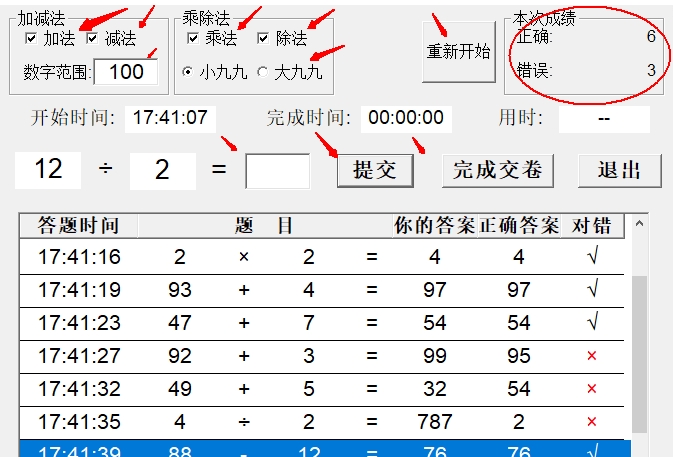Click the 答题时间 column header

(79, 225)
